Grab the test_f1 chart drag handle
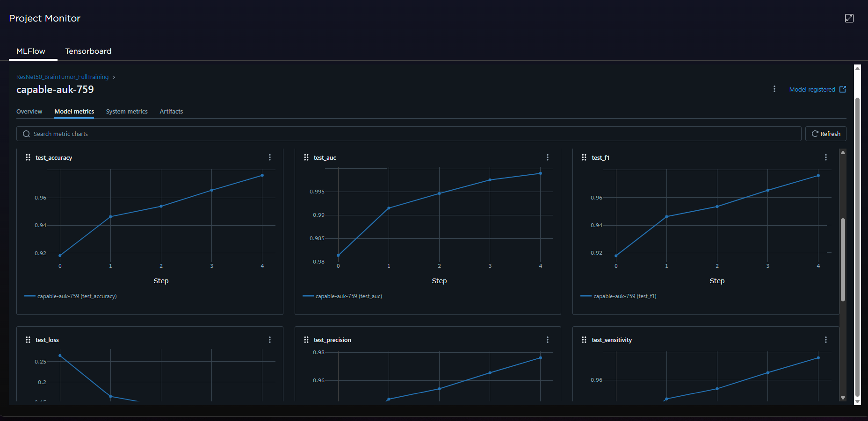Screen dimensions: 868x421 [x=584, y=157]
